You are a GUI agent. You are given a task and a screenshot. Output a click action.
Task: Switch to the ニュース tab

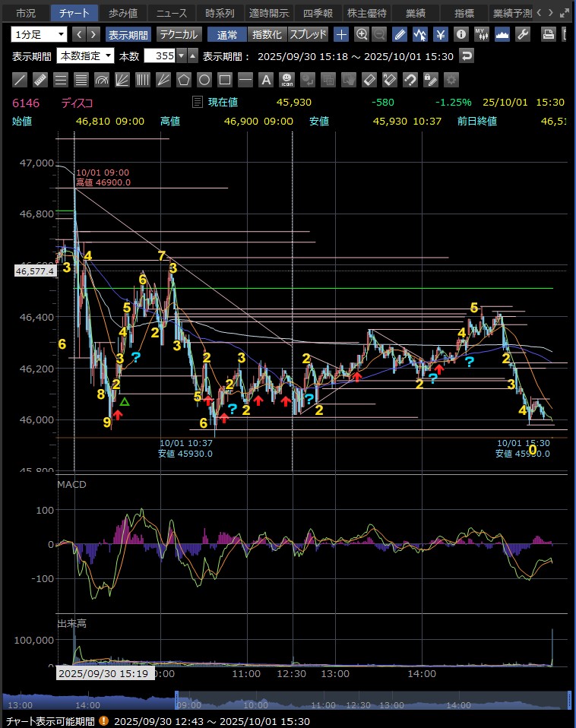pos(171,13)
